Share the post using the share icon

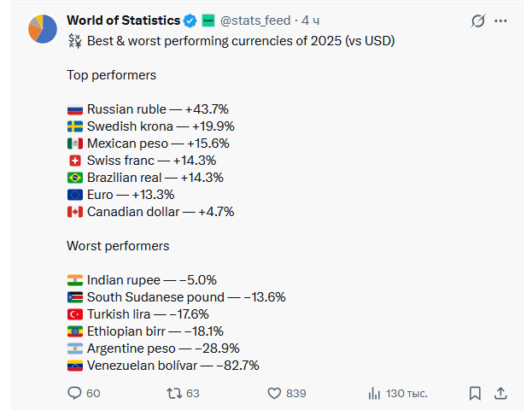[x=500, y=393]
